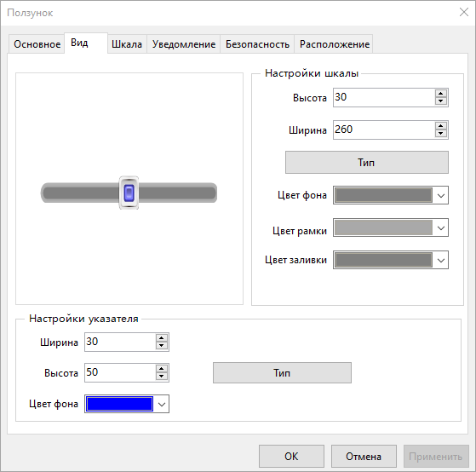Screen dimensions: 476x472
Task: Open the Уведомление tab
Action: pyautogui.click(x=184, y=44)
